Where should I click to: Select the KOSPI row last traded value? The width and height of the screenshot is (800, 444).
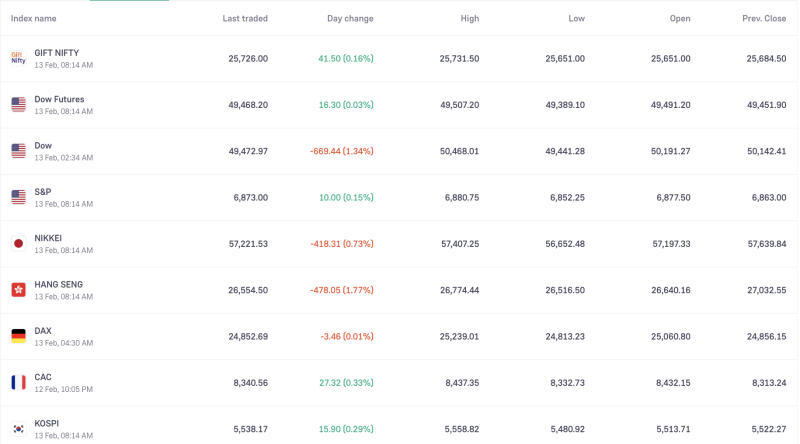(248, 429)
